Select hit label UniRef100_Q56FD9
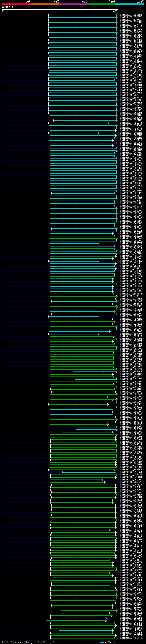The height and width of the screenshot is (644, 146). point(131,146)
